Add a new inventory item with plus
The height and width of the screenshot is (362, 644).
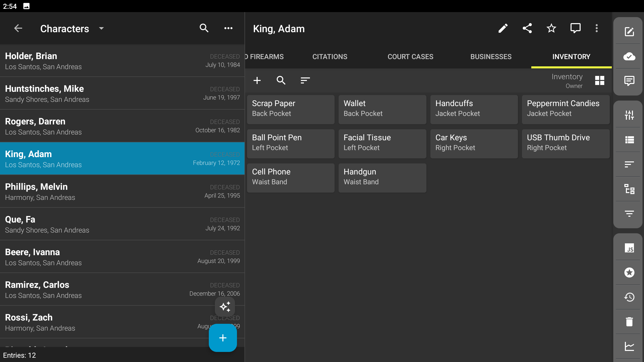point(257,81)
